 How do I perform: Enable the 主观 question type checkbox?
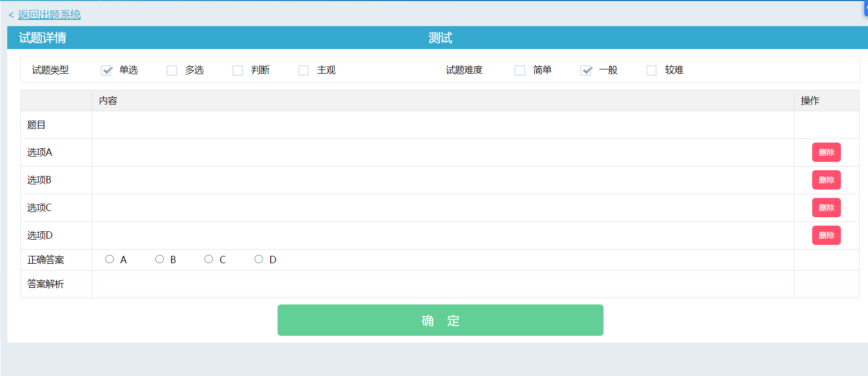[x=304, y=70]
